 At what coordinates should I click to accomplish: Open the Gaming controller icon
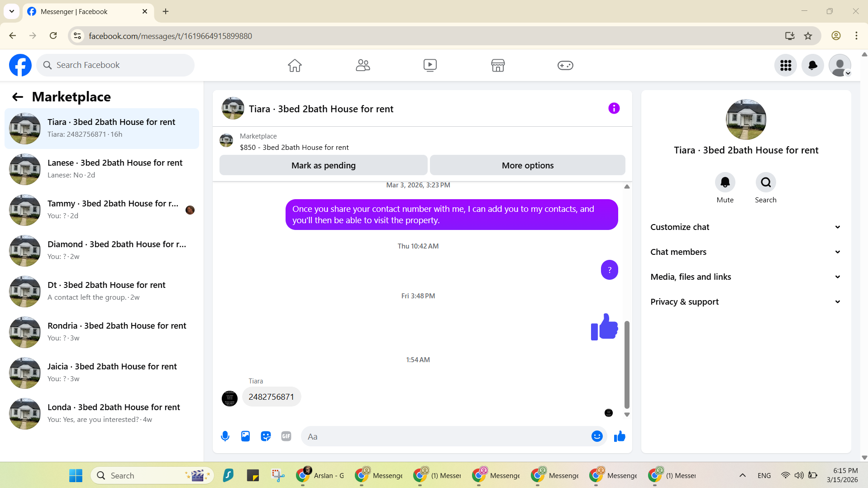pos(565,65)
